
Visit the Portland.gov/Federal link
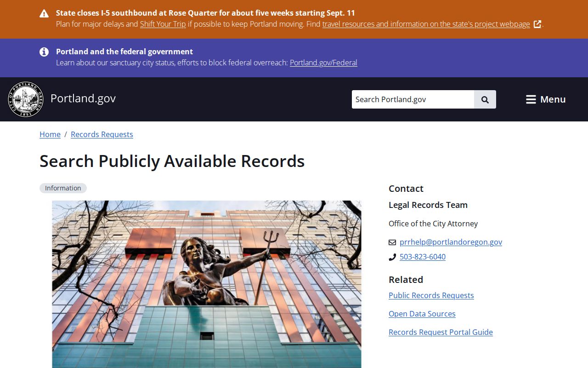(323, 63)
